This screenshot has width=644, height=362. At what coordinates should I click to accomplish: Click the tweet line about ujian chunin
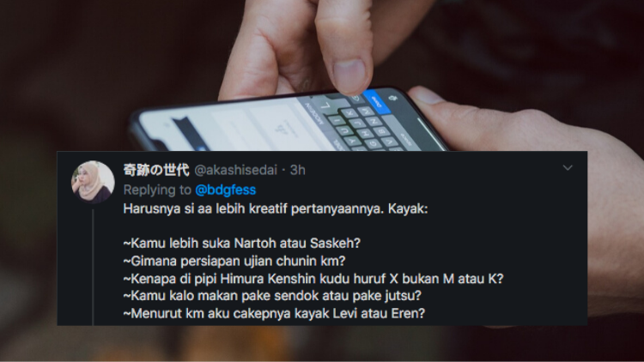click(x=234, y=261)
